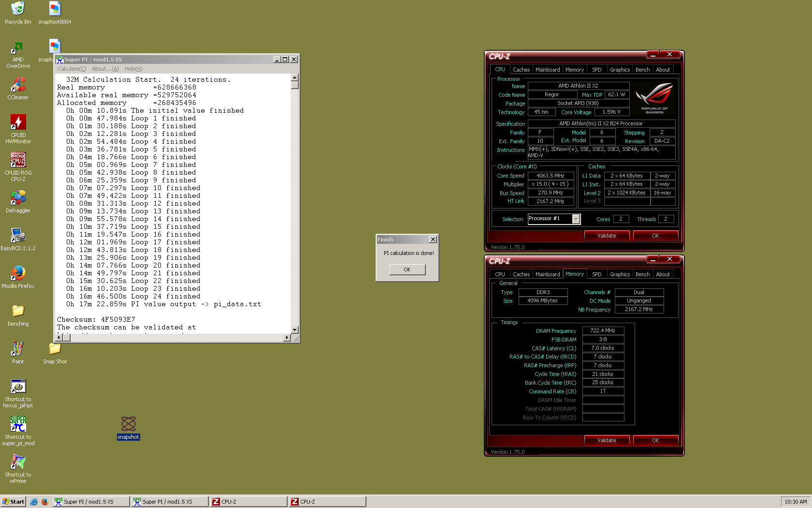Open Mainboard tab in lower CPU-Z
Screen dimensions: 812x508
548,274
